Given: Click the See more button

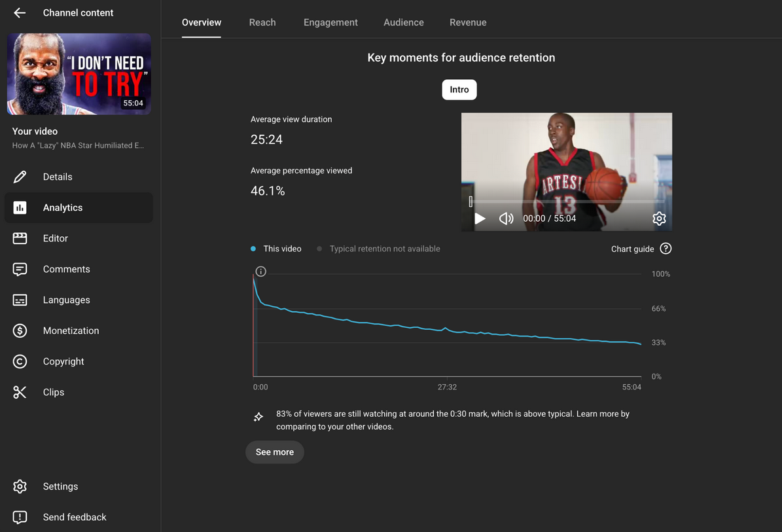Looking at the screenshot, I should pyautogui.click(x=275, y=452).
